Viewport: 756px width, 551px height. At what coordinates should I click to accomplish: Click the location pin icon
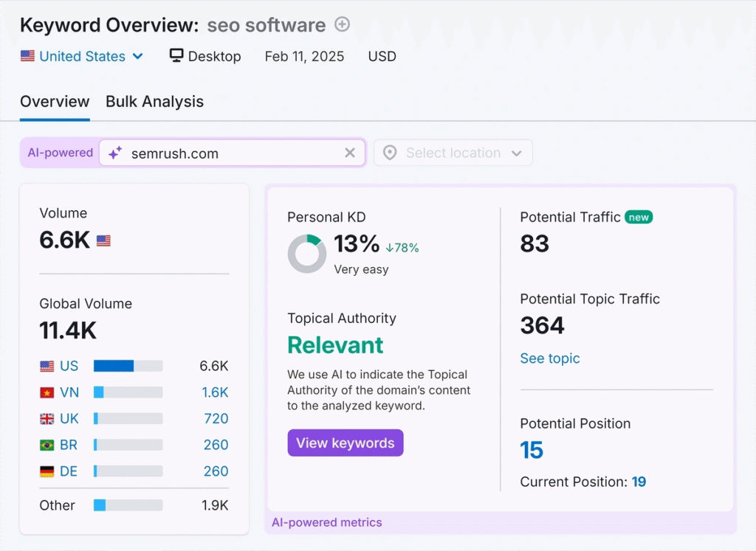pos(390,153)
